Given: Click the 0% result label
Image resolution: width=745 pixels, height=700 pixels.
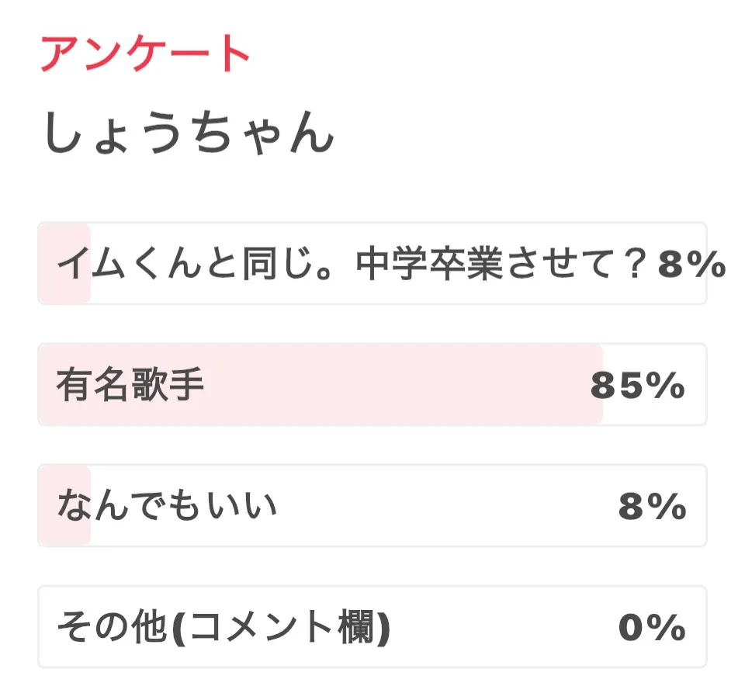Looking at the screenshot, I should point(652,628).
